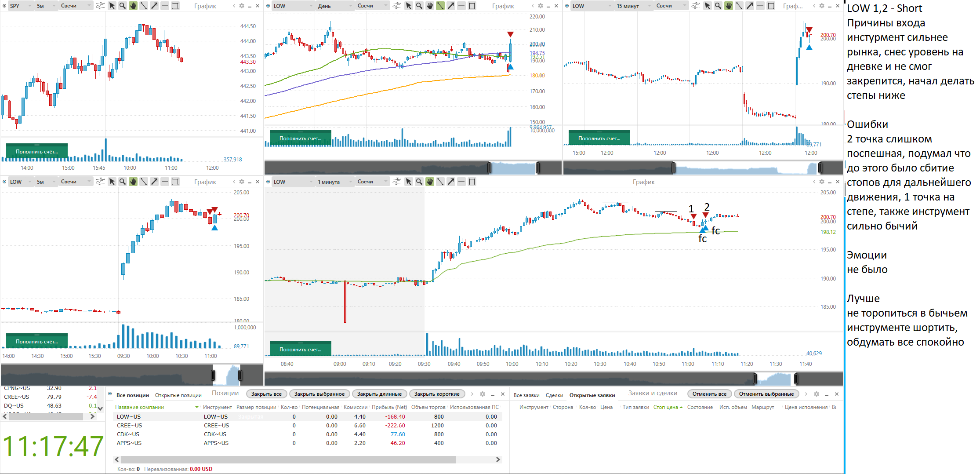Open День timeframe dropdown

click(335, 6)
